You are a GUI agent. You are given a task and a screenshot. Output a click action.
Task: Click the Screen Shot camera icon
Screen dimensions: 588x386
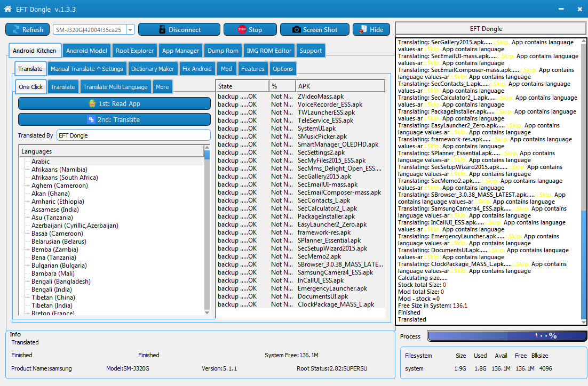pyautogui.click(x=296, y=30)
